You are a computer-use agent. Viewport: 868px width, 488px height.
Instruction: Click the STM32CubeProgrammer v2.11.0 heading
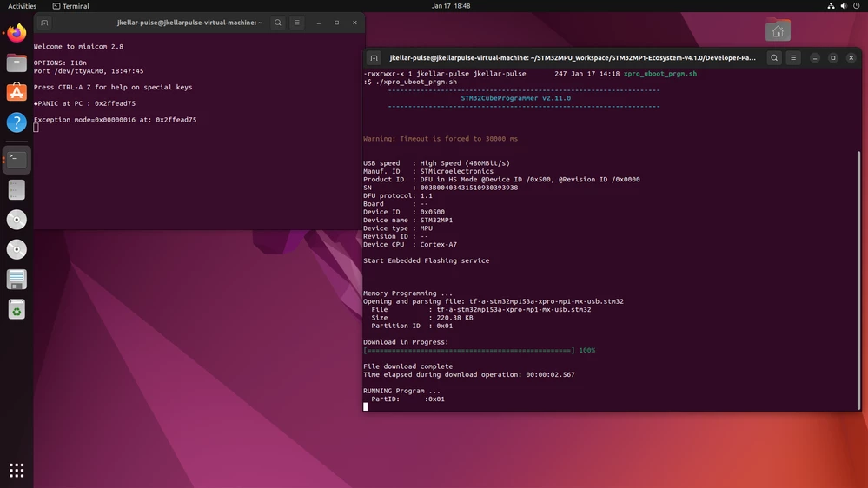(x=516, y=98)
